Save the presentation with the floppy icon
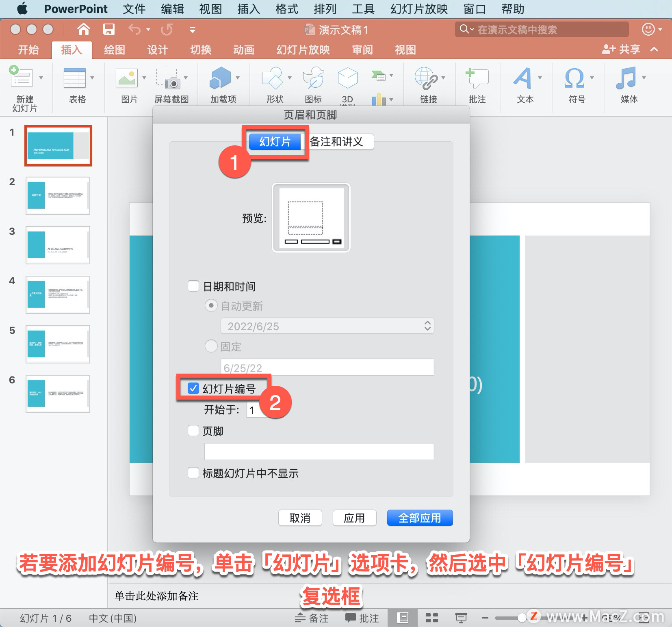This screenshot has width=672, height=627. 108,29
